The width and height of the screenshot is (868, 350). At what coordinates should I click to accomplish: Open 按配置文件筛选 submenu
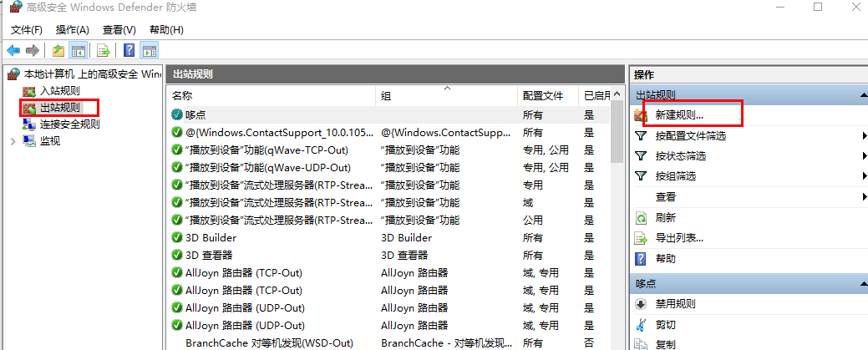(x=749, y=135)
